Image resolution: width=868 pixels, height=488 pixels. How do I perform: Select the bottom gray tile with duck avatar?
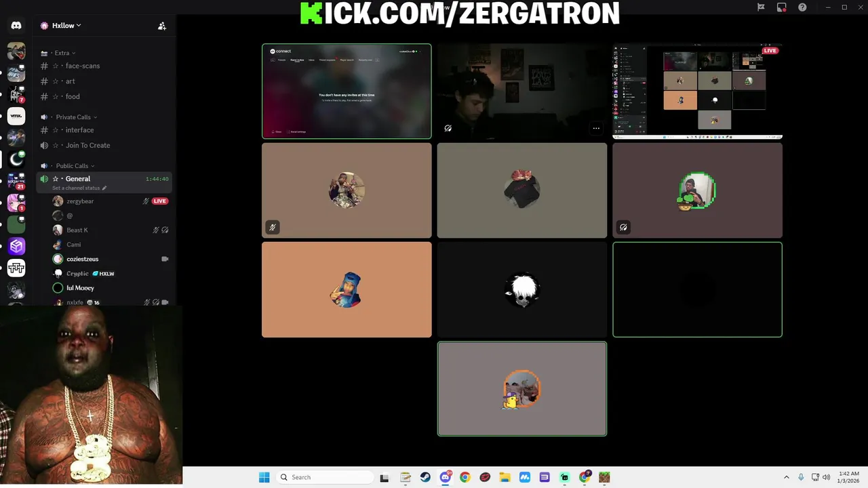pos(522,388)
